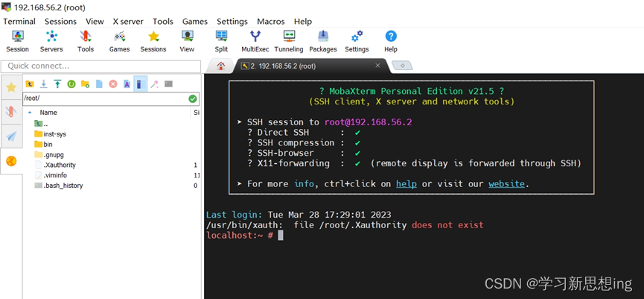Select the .Xauthority file
644x299 pixels.
[55, 165]
